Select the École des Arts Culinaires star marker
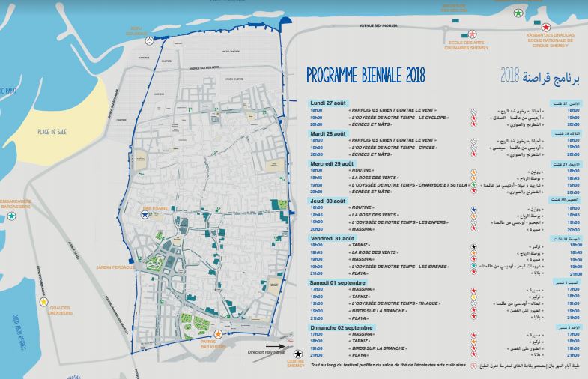The image size is (588, 379). pos(472,34)
